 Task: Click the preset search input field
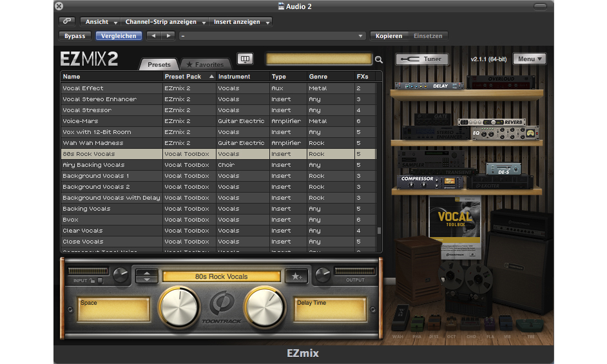(318, 59)
